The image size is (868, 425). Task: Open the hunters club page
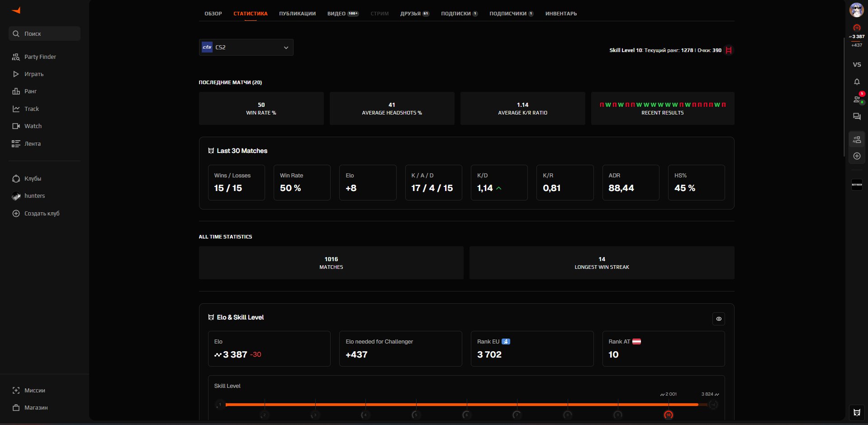(x=35, y=196)
